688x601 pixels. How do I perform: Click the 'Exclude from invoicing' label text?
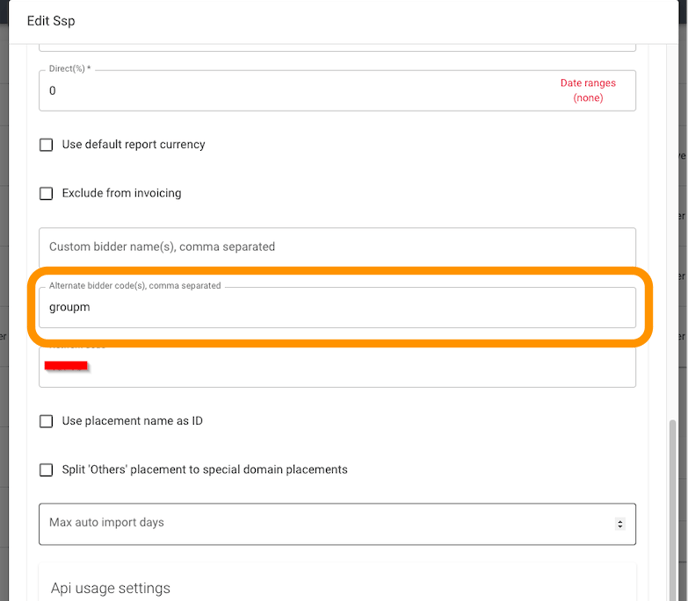[122, 193]
